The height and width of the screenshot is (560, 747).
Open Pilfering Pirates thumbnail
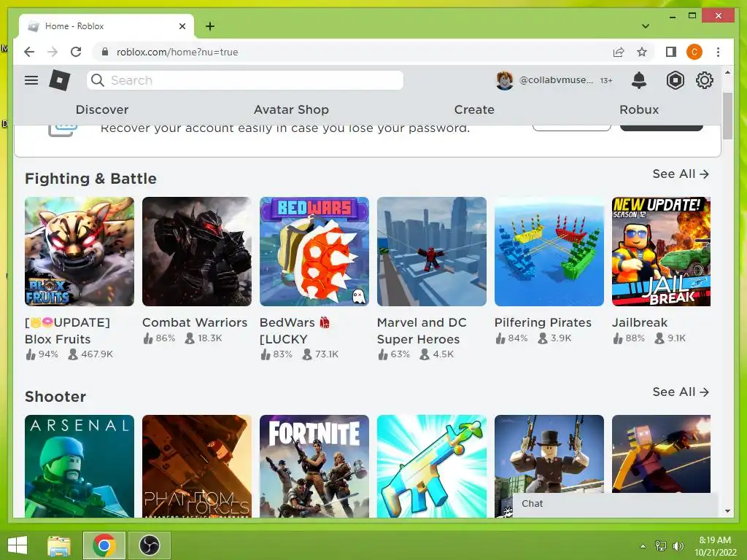pos(549,252)
